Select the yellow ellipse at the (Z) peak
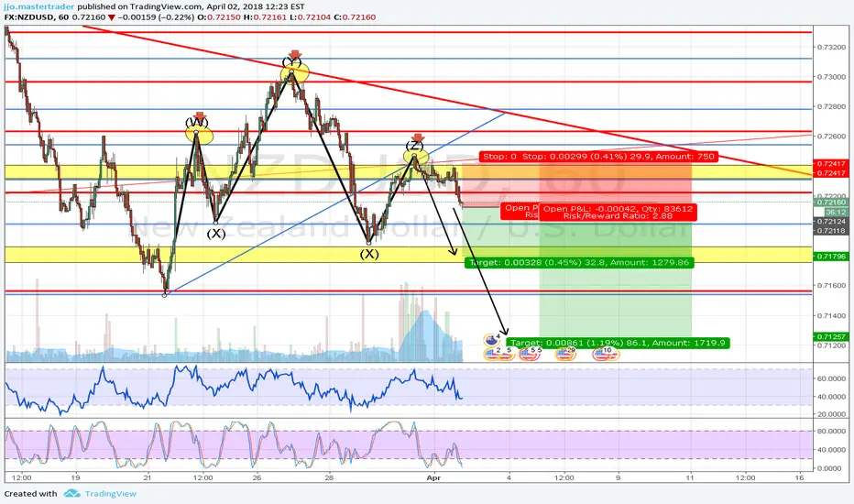854x504 pixels. point(416,157)
